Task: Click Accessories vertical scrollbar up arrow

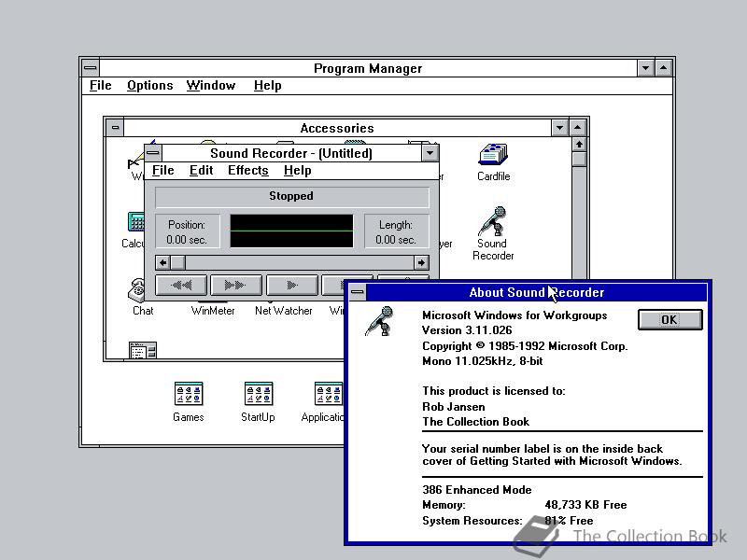Action: tap(579, 145)
